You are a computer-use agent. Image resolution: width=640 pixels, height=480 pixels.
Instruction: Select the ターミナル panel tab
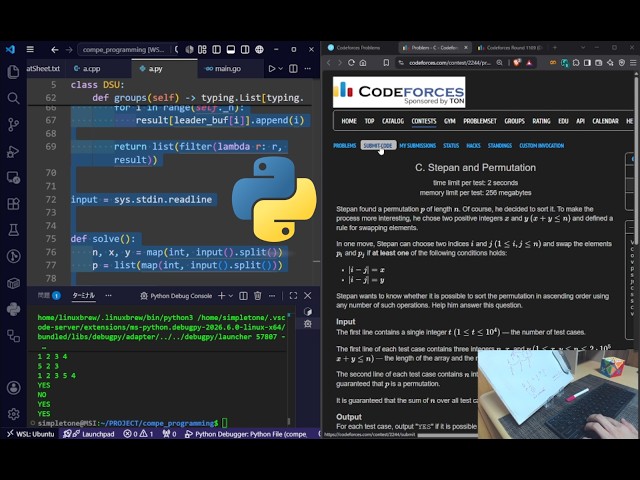pyautogui.click(x=84, y=296)
